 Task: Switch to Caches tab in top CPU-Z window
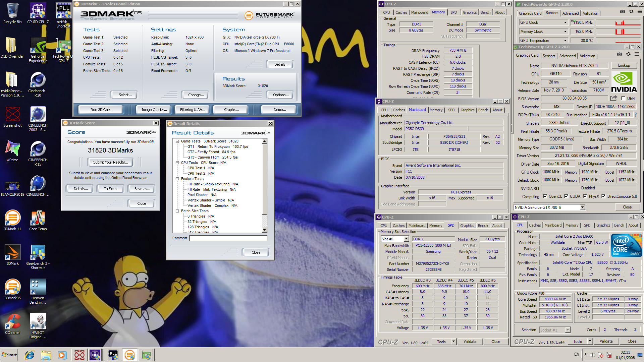(x=401, y=12)
